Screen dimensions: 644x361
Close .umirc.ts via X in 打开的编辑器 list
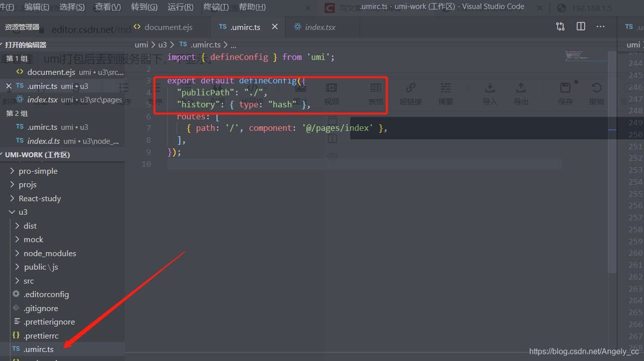pos(8,86)
